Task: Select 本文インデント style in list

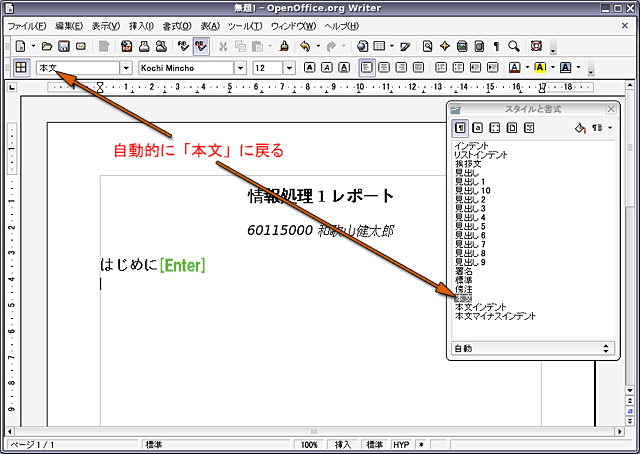Action: tap(480, 307)
